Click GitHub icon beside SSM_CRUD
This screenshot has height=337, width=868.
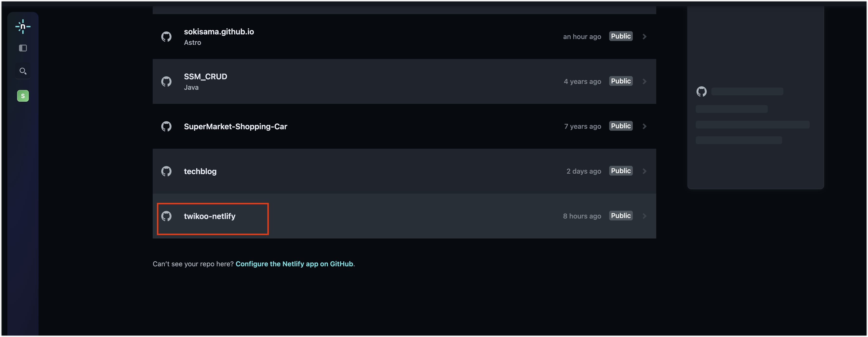click(166, 81)
